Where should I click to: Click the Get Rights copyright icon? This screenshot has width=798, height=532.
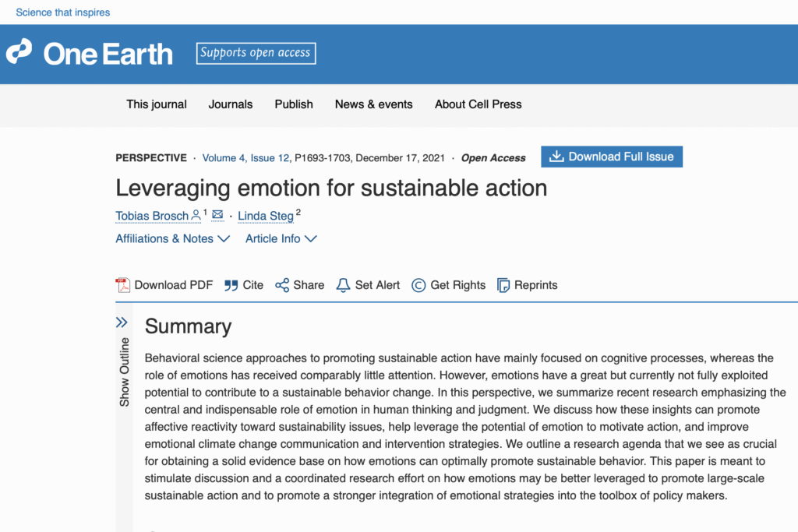418,285
